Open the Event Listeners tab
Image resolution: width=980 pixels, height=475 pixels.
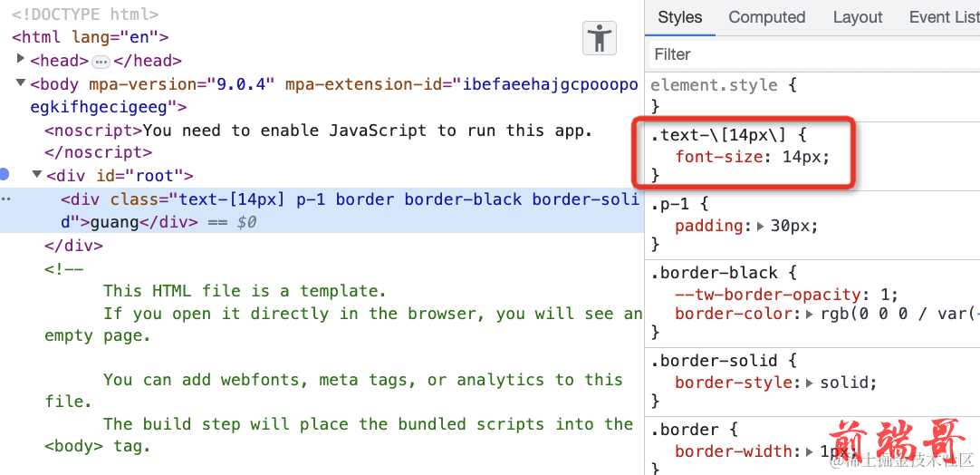(x=943, y=17)
